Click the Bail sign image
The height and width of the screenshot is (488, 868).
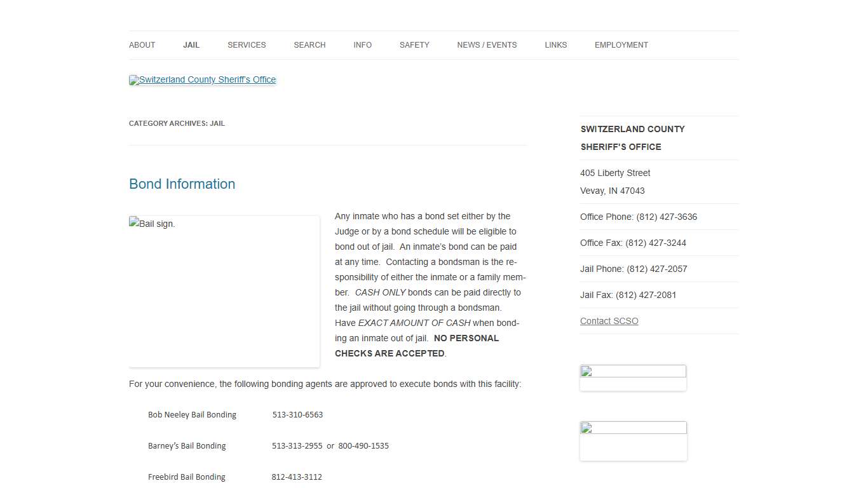(x=224, y=291)
